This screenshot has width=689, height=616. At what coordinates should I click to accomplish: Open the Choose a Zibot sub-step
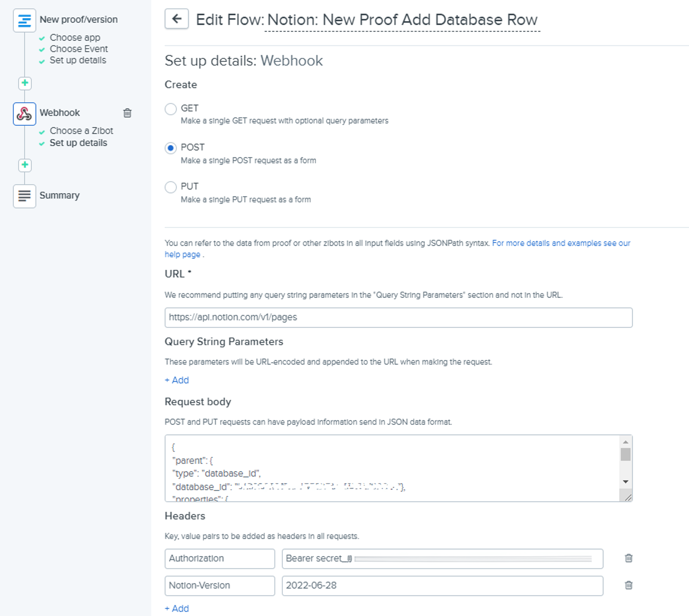coord(81,131)
